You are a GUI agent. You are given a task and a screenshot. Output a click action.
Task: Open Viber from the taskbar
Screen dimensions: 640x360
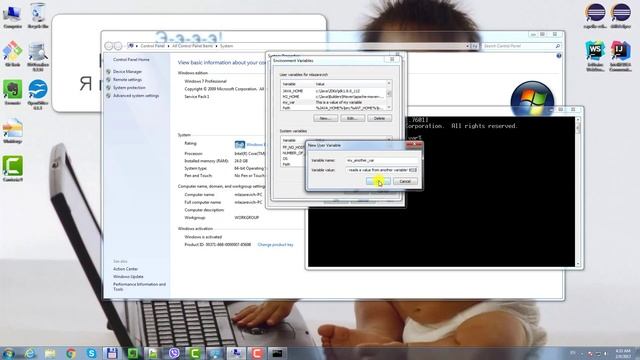pos(174,353)
